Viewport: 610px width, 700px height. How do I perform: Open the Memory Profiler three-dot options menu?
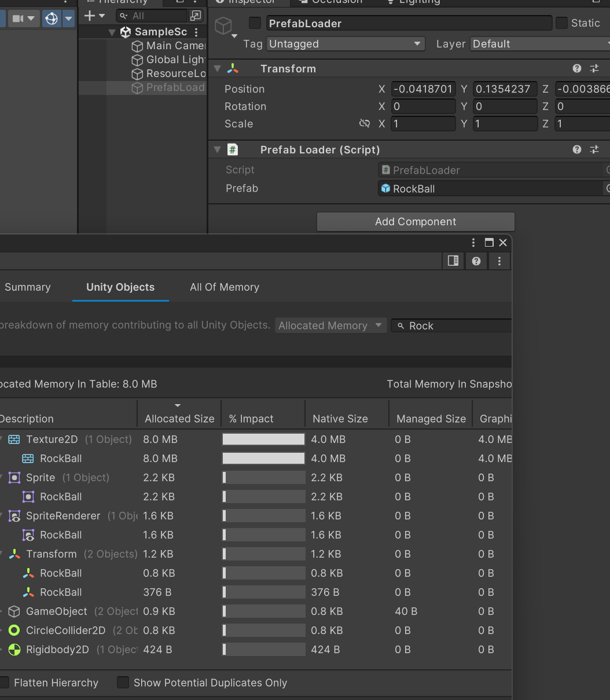point(499,261)
